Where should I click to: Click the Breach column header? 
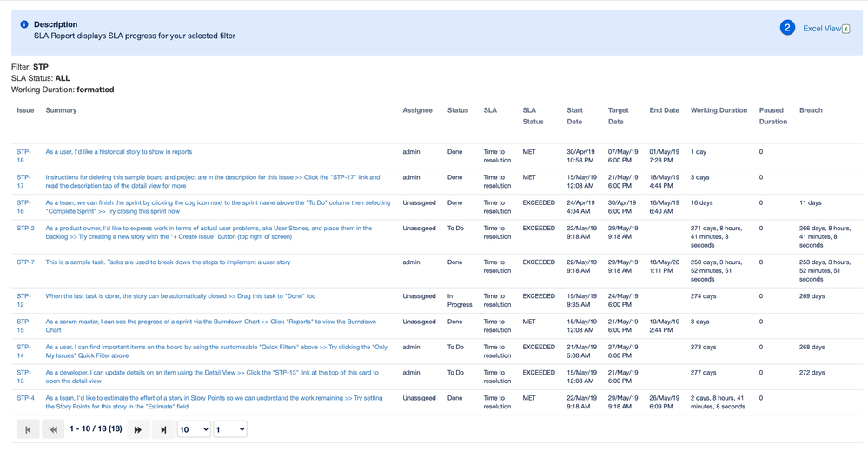(x=811, y=110)
